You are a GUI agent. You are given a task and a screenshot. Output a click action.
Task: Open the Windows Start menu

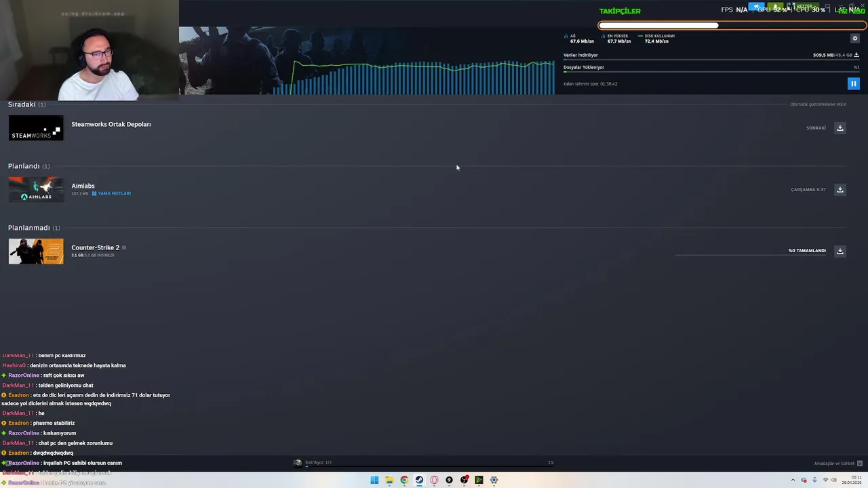pyautogui.click(x=374, y=480)
